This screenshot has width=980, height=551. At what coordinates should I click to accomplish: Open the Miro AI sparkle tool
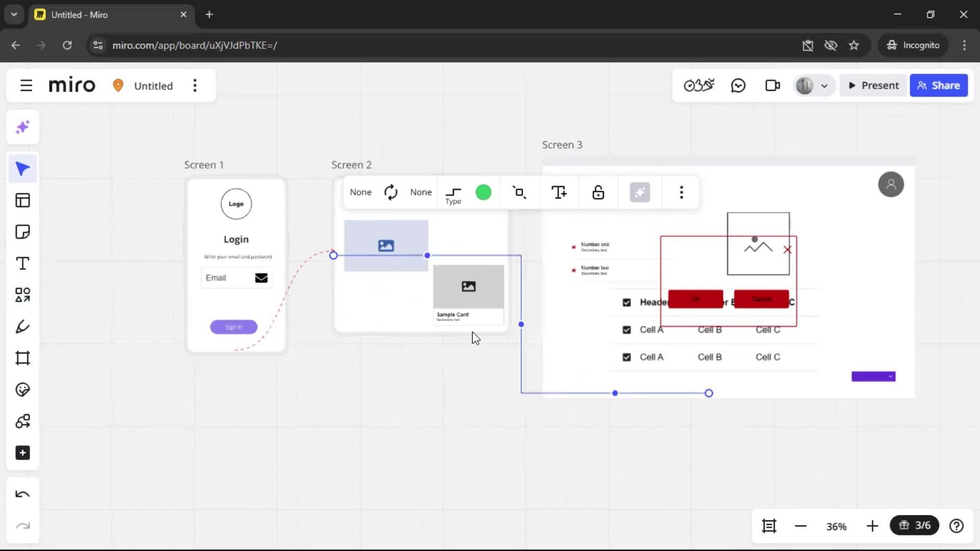pyautogui.click(x=22, y=127)
